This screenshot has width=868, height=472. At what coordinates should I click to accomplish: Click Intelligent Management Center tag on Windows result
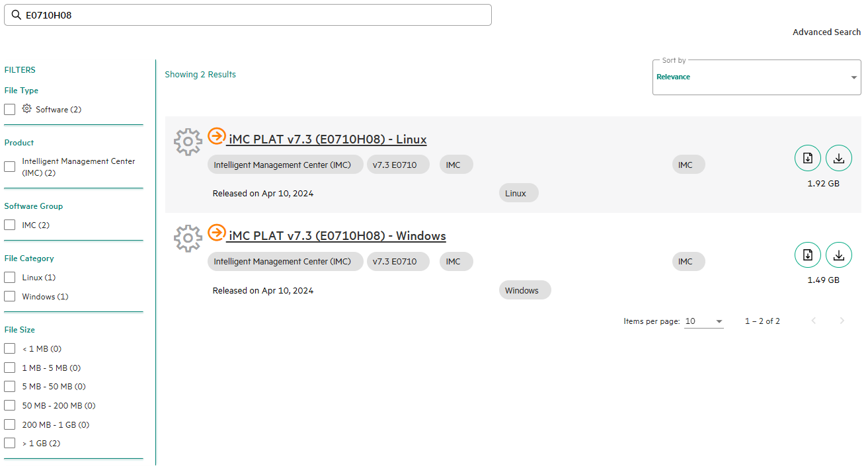click(286, 261)
